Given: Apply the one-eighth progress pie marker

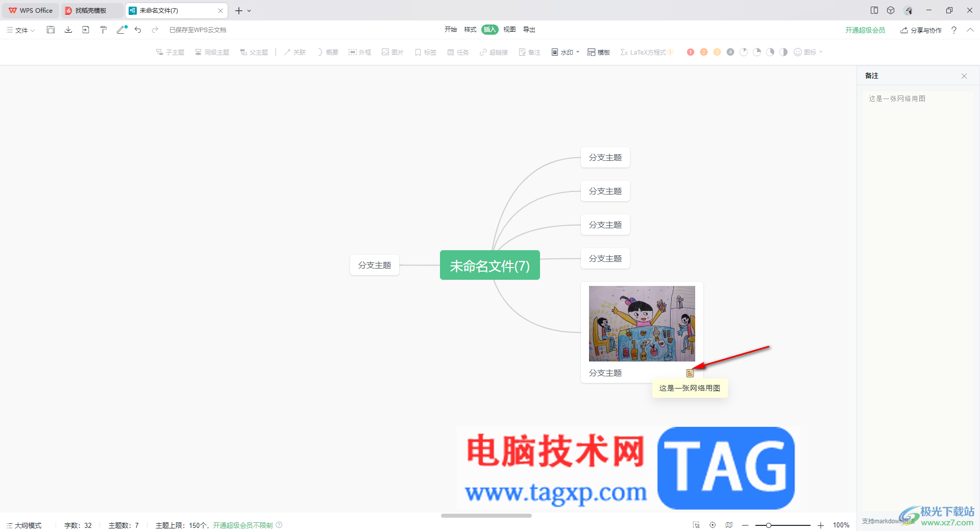Looking at the screenshot, I should (744, 52).
